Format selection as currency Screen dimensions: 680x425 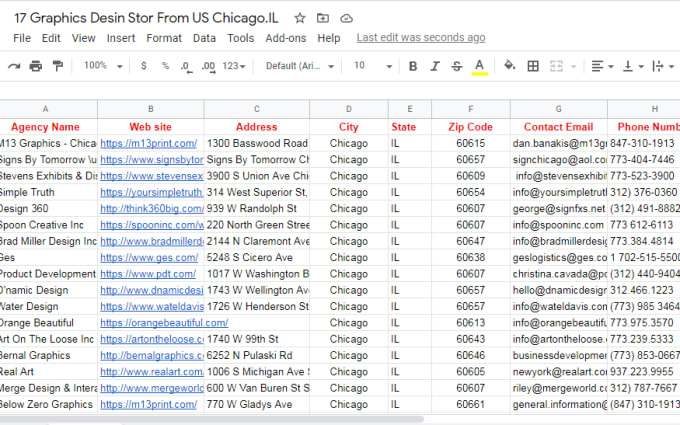144,66
